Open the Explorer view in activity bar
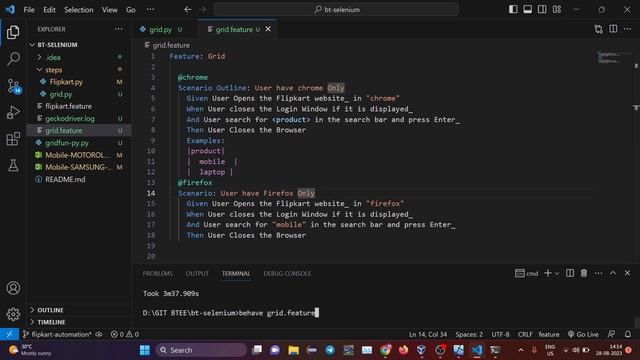 13,32
